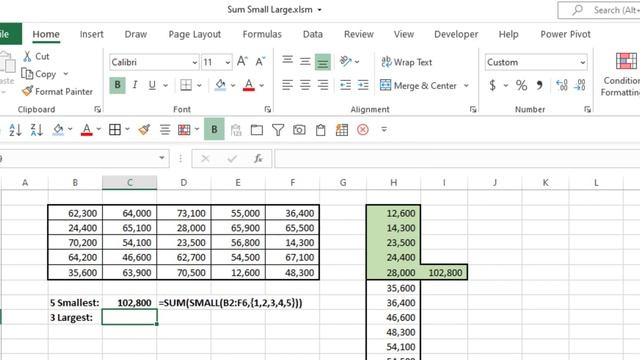Viewport: 640px width, 360px height.
Task: Click the Decrease Indent icon
Action: pos(345,85)
